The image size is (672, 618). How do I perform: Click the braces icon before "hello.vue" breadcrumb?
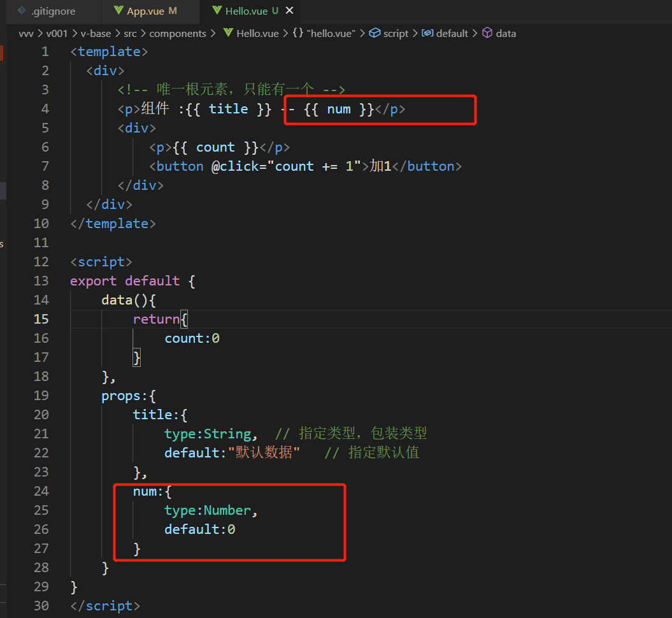coord(298,33)
